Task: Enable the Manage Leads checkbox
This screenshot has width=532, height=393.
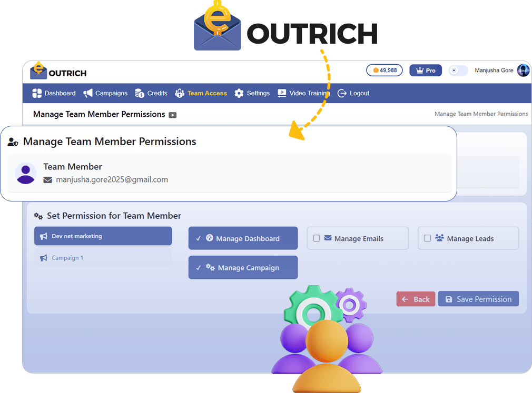Action: (427, 238)
